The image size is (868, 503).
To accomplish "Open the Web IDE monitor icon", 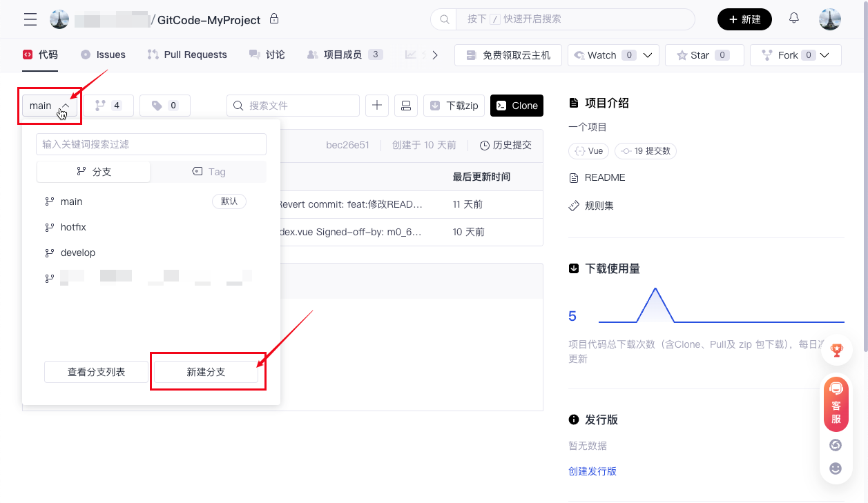I will [x=406, y=106].
